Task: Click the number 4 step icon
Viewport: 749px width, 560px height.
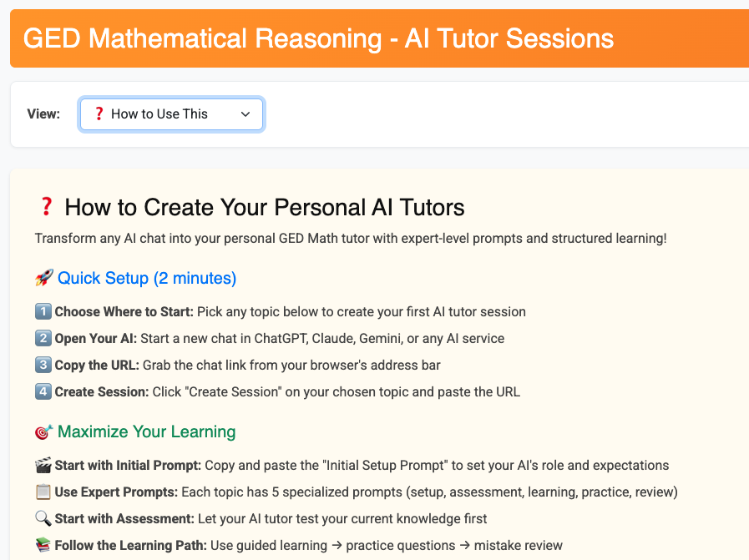Action: click(x=43, y=392)
